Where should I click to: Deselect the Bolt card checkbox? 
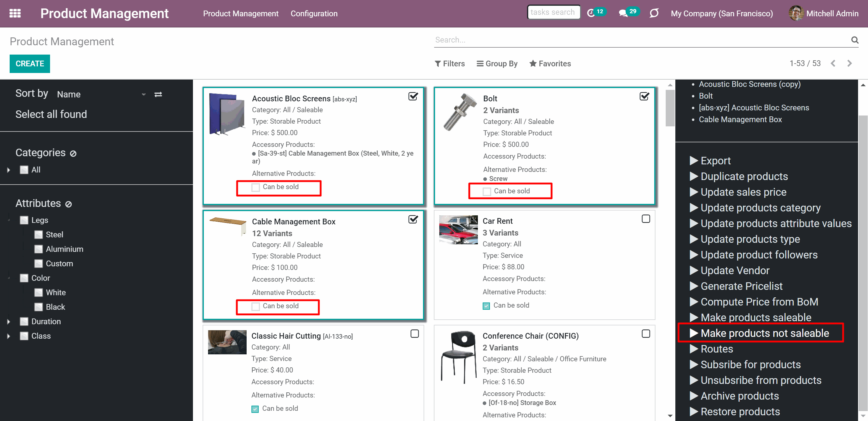point(644,97)
